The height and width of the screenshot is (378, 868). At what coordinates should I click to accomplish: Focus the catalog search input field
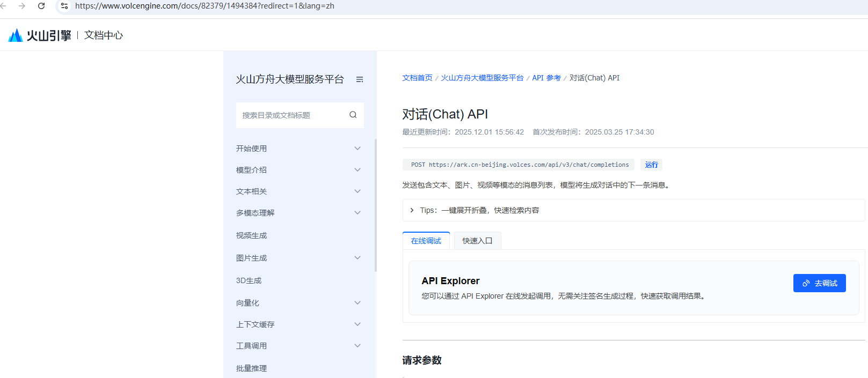(300, 115)
